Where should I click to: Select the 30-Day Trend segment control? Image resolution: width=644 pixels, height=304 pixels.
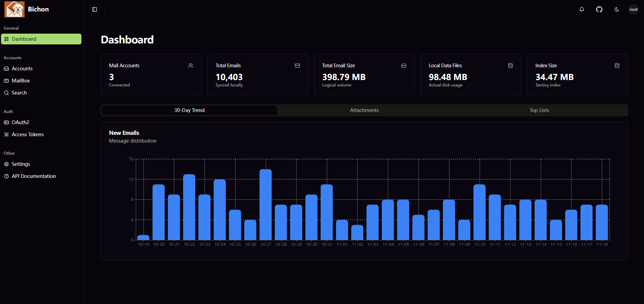[x=189, y=110]
